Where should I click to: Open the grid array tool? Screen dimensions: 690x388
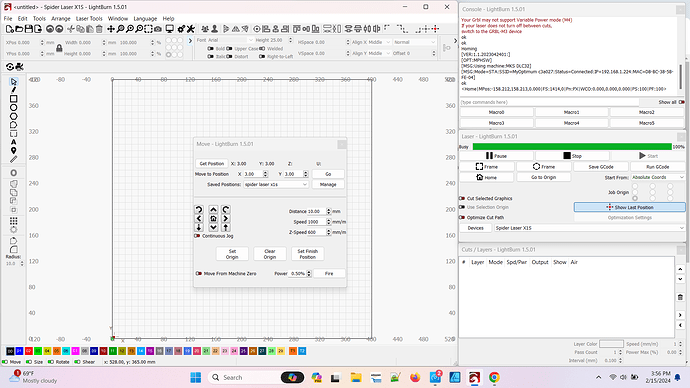(14, 221)
